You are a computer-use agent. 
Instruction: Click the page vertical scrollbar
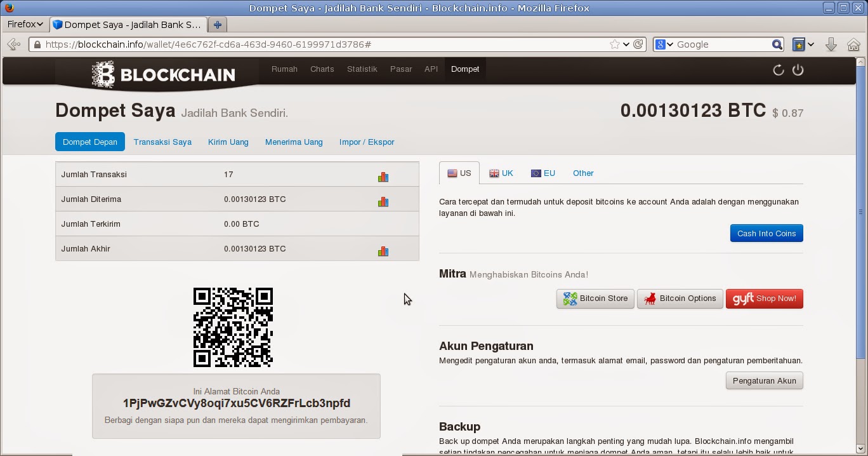(x=861, y=211)
